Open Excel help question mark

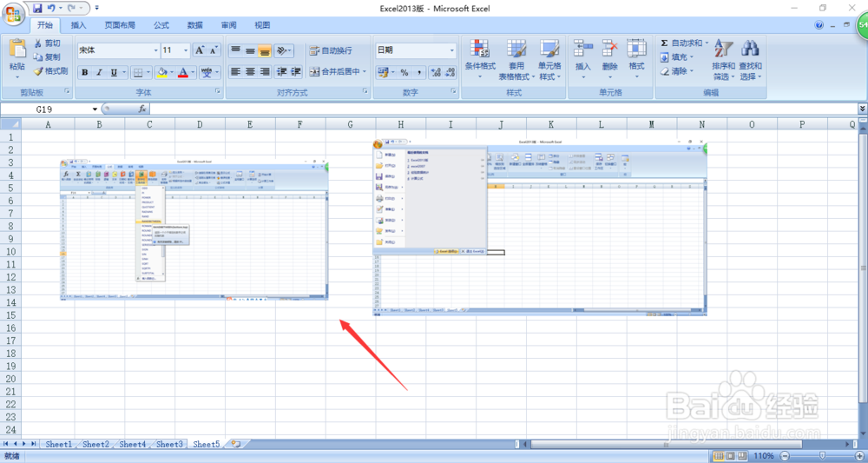(820, 25)
